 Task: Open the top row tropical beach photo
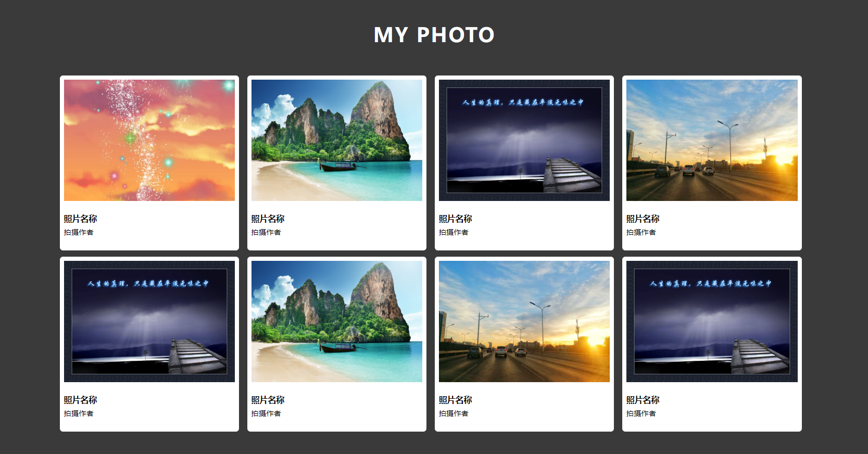[x=337, y=140]
